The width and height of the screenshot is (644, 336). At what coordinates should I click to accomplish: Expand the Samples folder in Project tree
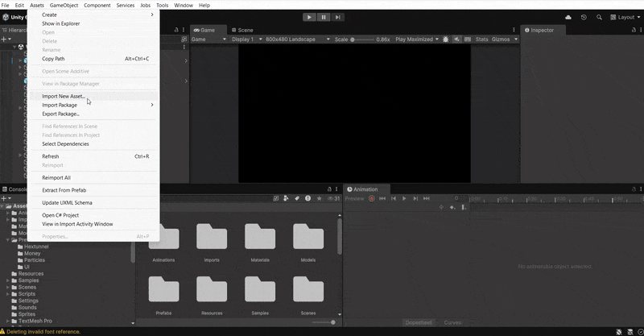[8, 280]
